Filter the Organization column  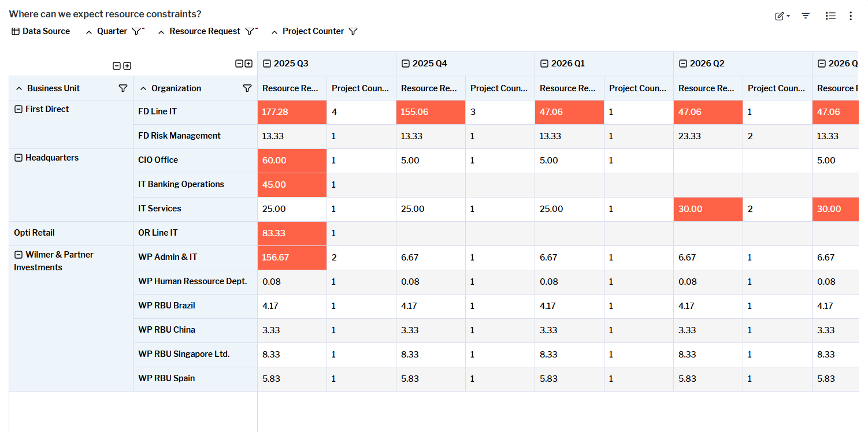pyautogui.click(x=247, y=88)
